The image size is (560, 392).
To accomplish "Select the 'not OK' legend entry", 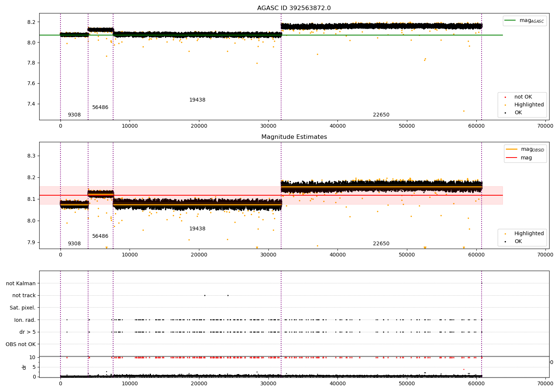I will (x=523, y=97).
